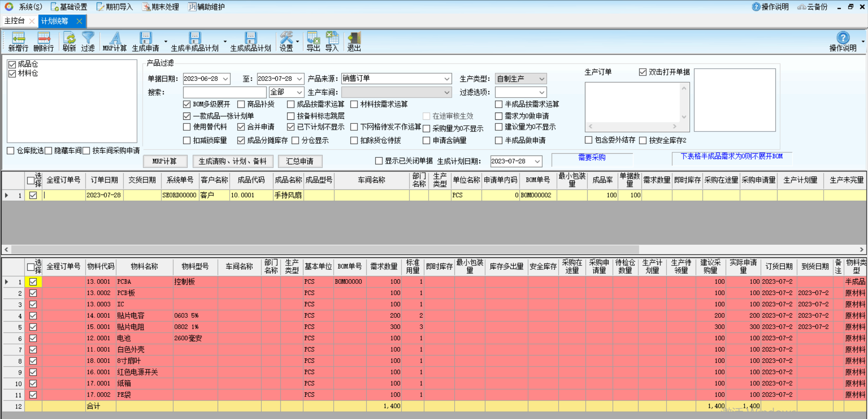Expand the 产品来源 dropdown

[x=447, y=79]
